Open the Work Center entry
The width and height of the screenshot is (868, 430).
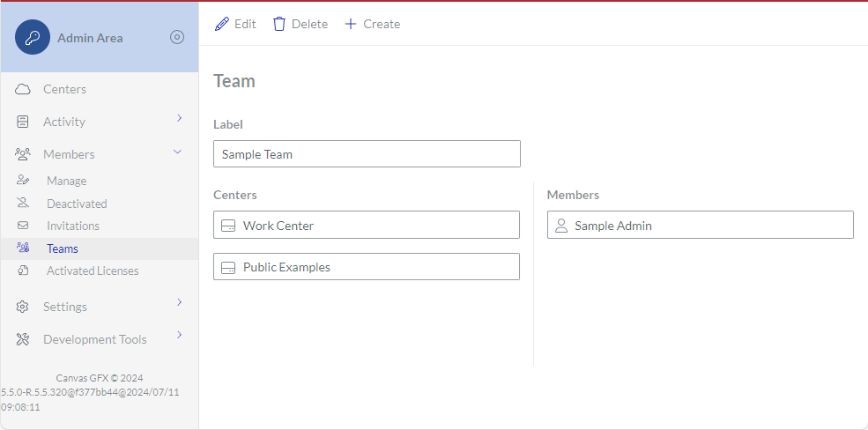(x=367, y=225)
